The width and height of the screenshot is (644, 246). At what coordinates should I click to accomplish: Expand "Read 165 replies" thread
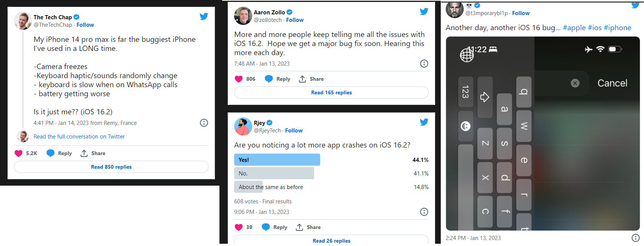coord(331,92)
